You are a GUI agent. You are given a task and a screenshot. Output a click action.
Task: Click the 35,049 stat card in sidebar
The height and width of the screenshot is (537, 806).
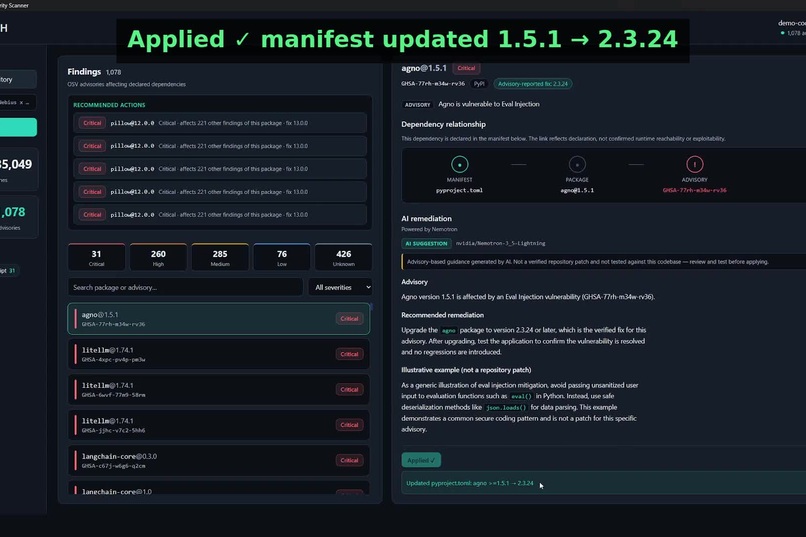19,169
